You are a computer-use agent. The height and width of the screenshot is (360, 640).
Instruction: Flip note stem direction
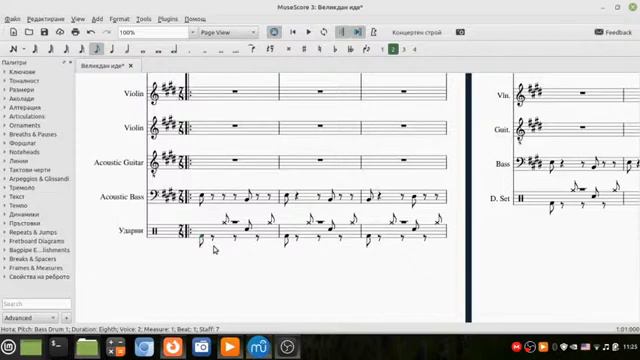(x=366, y=49)
